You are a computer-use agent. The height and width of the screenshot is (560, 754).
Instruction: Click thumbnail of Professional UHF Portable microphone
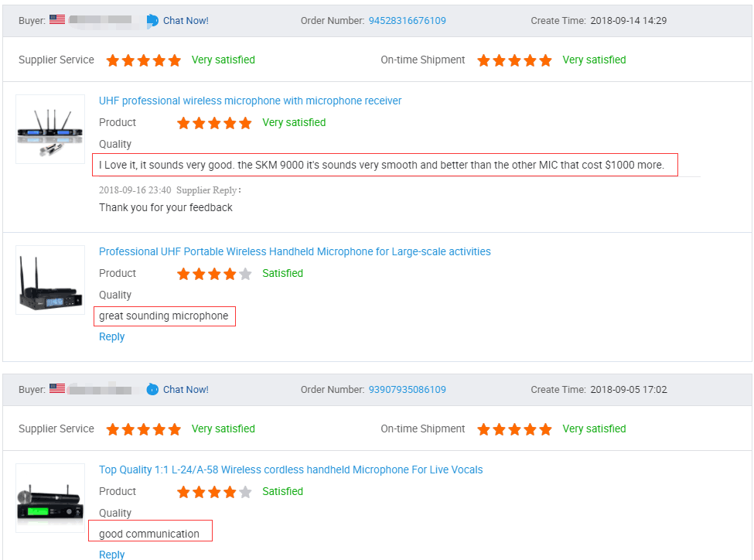point(50,280)
